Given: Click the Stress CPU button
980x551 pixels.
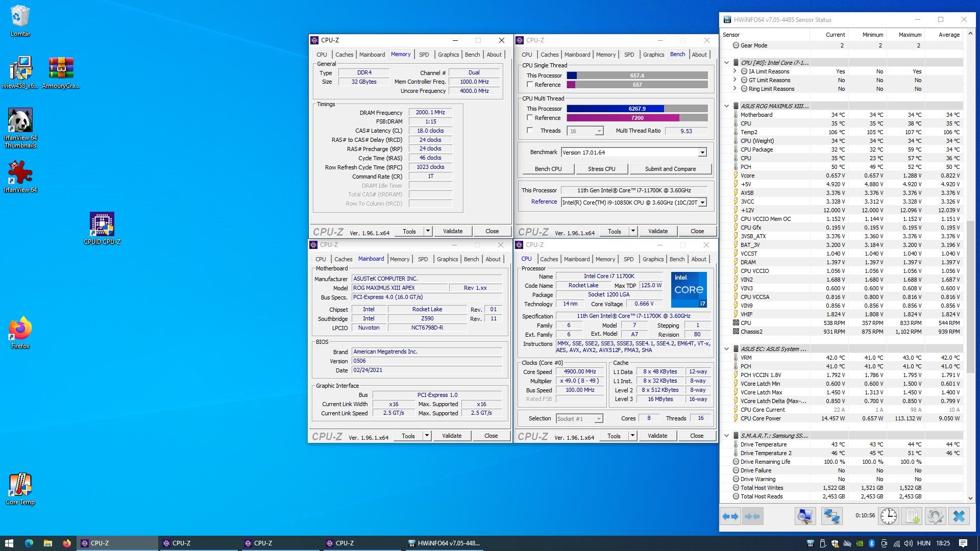Looking at the screenshot, I should [601, 169].
